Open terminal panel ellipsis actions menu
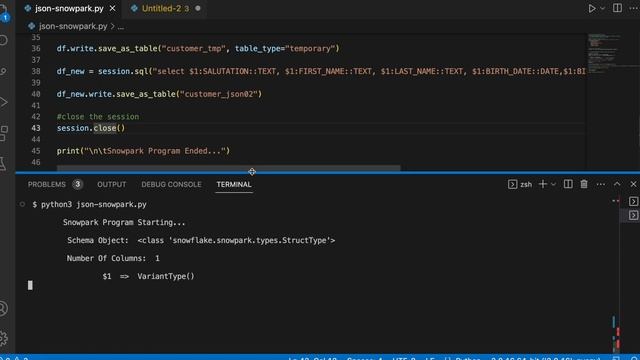640x360 pixels. point(601,184)
